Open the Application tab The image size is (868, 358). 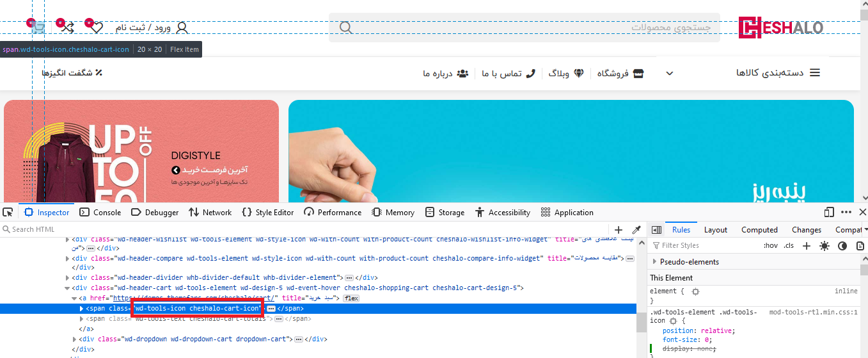coord(567,213)
